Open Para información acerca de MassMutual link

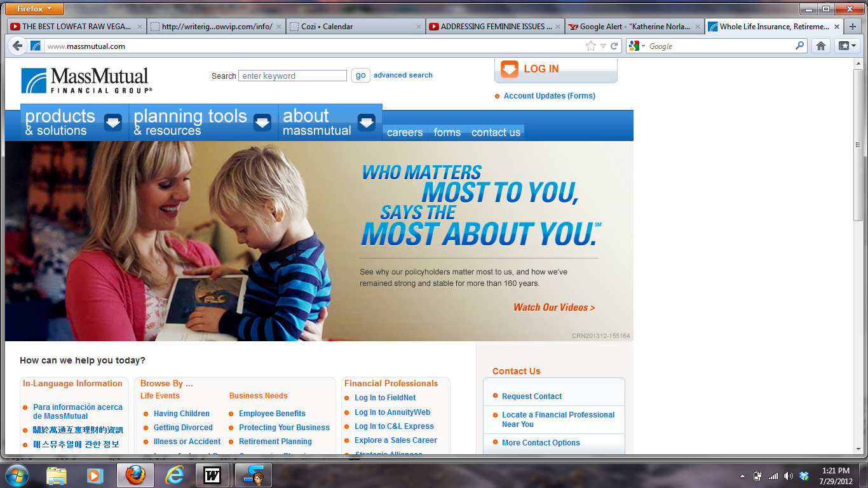pos(78,412)
